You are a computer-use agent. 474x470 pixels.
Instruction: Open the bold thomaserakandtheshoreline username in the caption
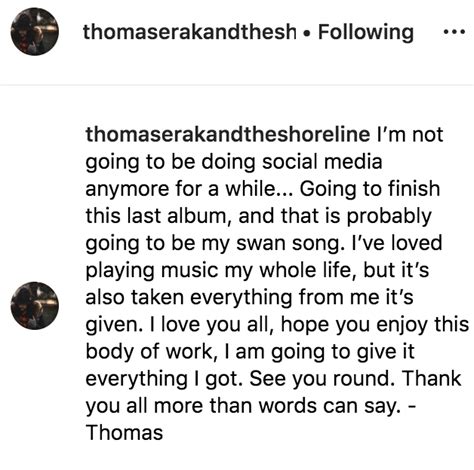point(228,134)
